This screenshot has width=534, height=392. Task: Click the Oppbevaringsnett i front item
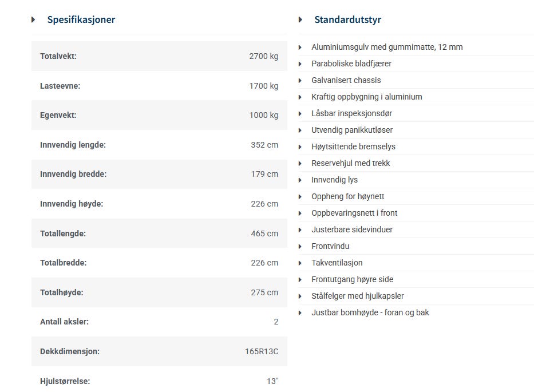pos(354,213)
